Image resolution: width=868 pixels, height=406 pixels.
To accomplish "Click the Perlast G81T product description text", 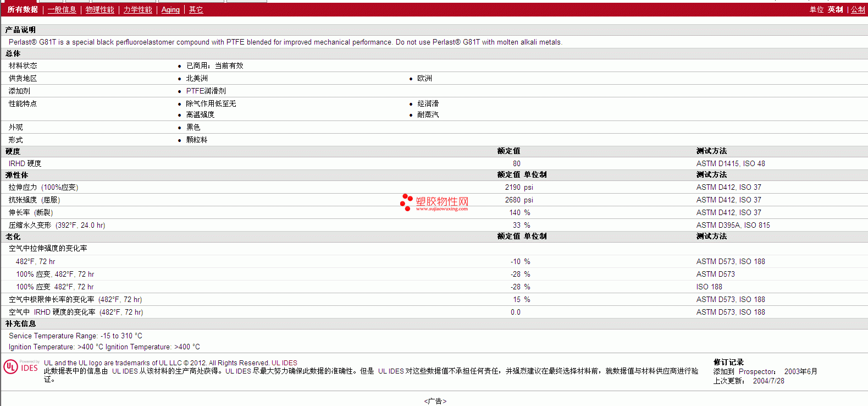I will (x=285, y=42).
